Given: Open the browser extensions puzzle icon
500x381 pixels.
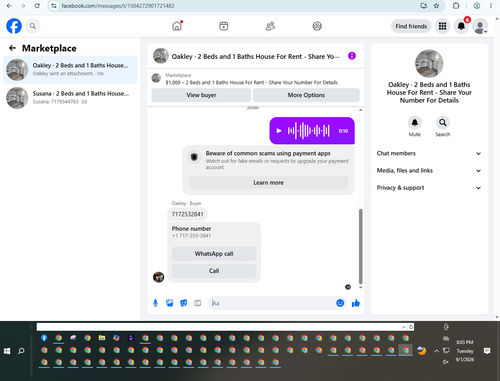Looking at the screenshot, I should point(456,6).
